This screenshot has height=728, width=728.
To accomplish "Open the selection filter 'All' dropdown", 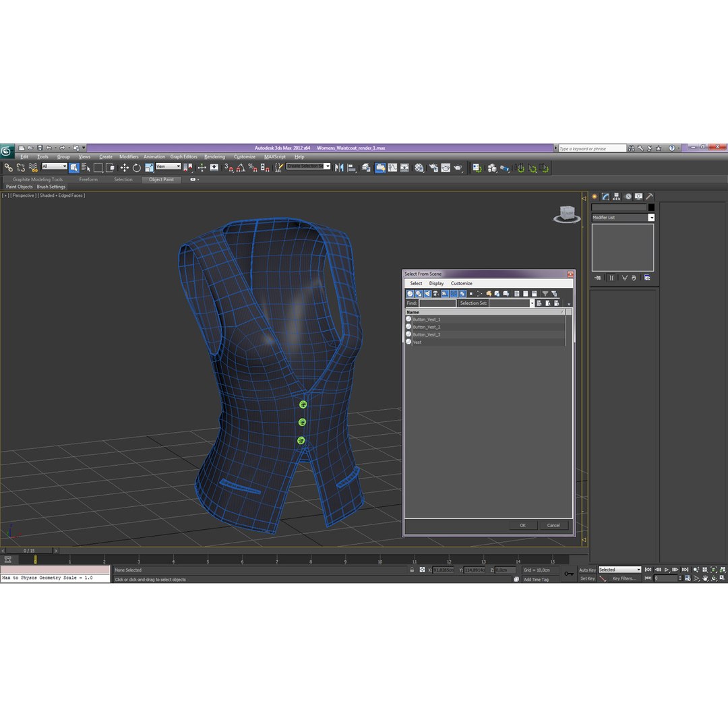I will 55,166.
